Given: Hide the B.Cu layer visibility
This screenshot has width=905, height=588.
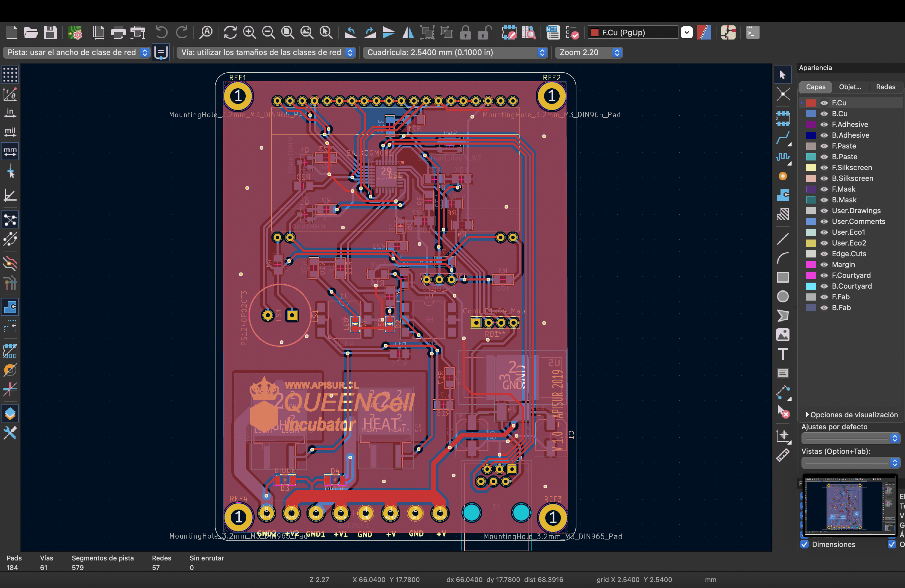Looking at the screenshot, I should coord(824,114).
